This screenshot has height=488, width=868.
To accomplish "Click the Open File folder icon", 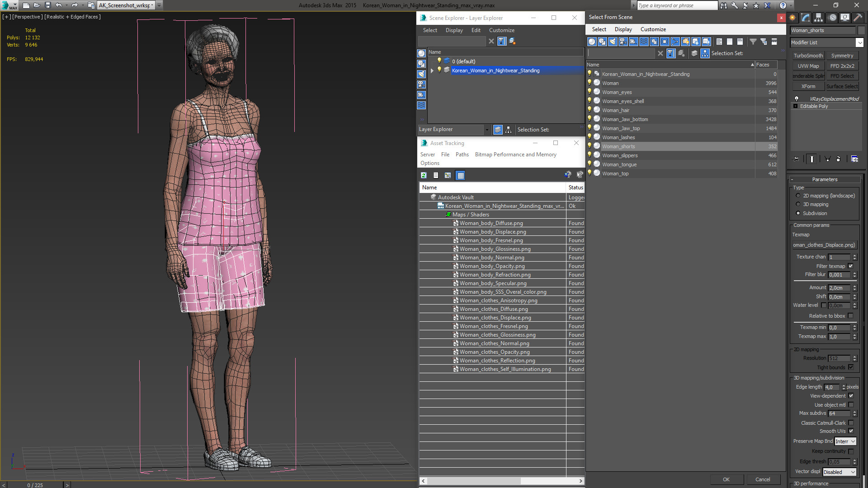I will coord(37,5).
